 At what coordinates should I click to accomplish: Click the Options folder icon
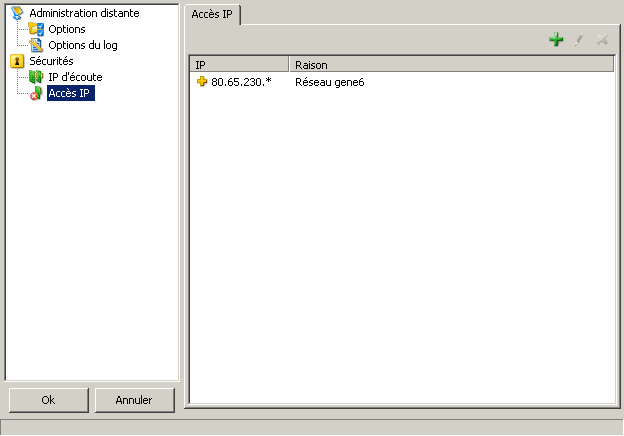click(x=36, y=29)
